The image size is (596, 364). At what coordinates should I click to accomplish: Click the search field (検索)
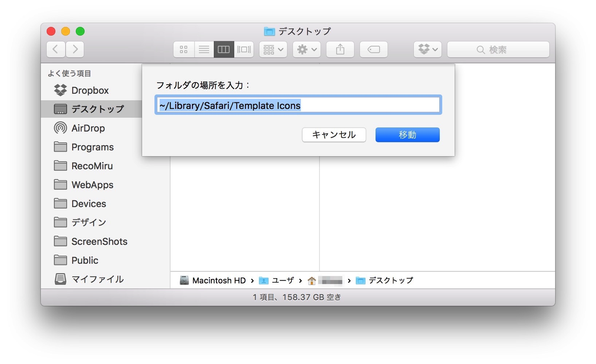(x=498, y=49)
